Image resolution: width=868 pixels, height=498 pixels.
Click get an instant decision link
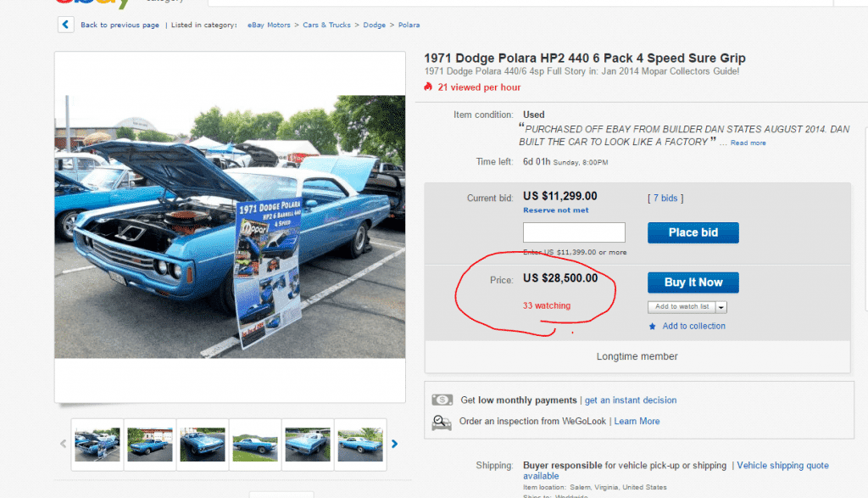631,400
